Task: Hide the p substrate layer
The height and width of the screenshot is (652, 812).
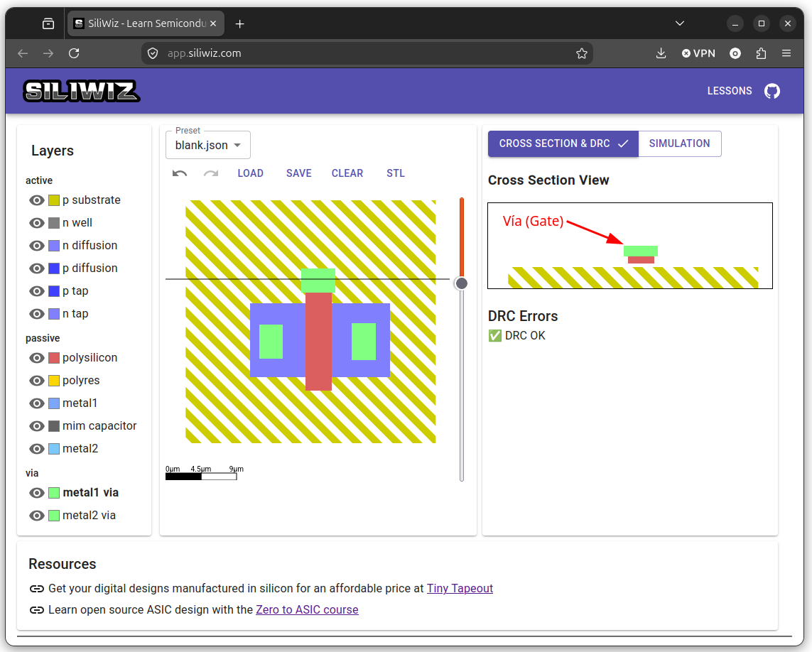Action: tap(37, 200)
